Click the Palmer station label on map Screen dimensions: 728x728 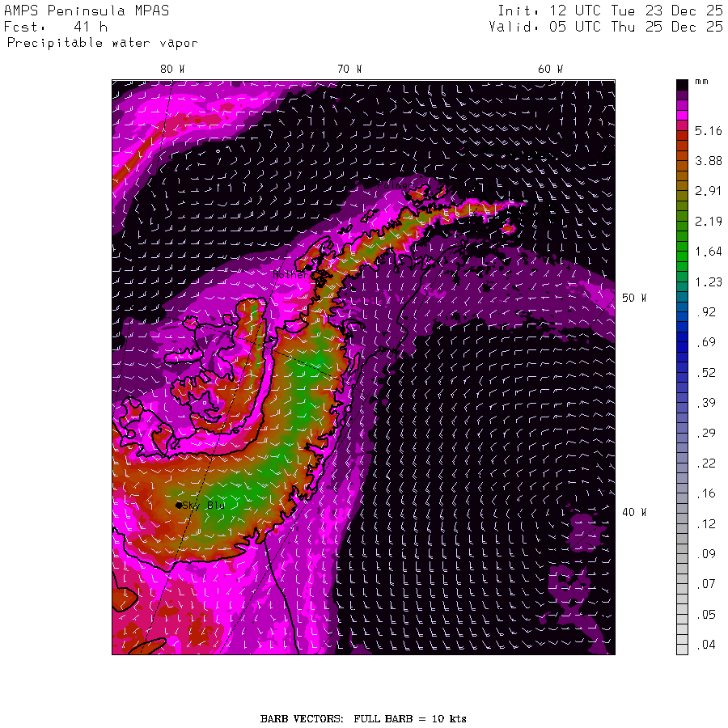[x=395, y=185]
